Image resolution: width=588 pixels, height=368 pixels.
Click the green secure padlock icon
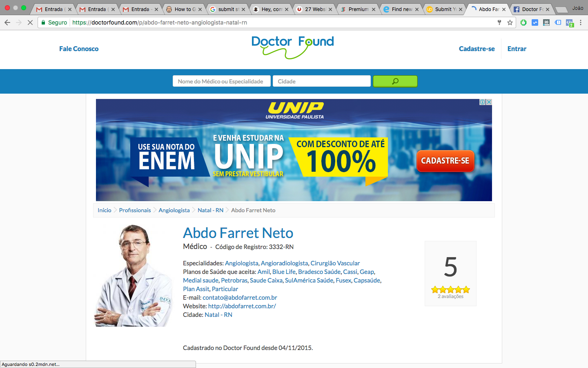pos(43,22)
